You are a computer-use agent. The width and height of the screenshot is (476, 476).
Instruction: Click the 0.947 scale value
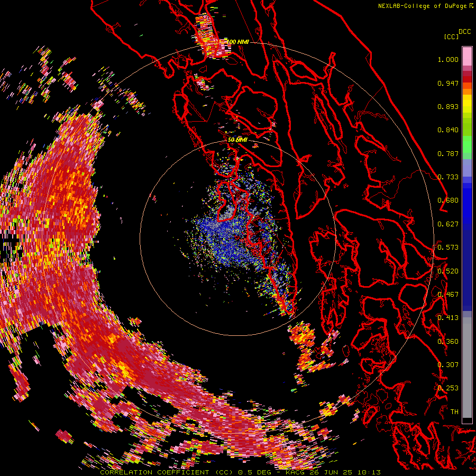(448, 83)
